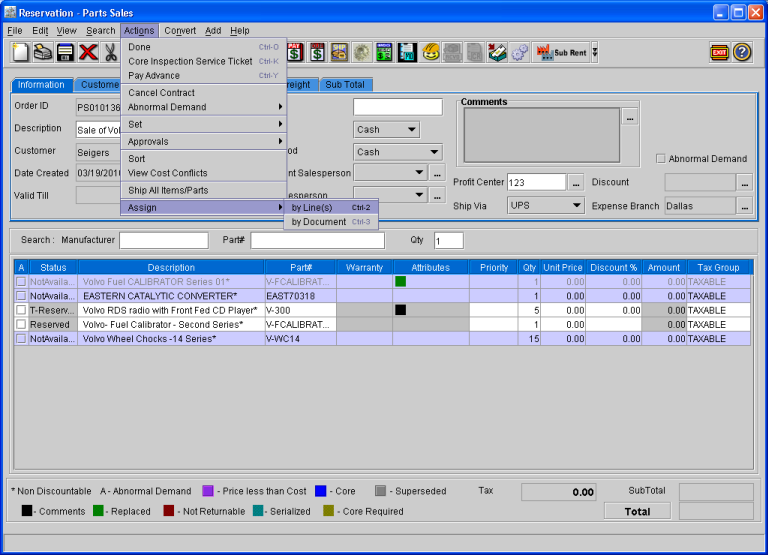
Task: Click the question mark Help icon
Action: (x=742, y=52)
